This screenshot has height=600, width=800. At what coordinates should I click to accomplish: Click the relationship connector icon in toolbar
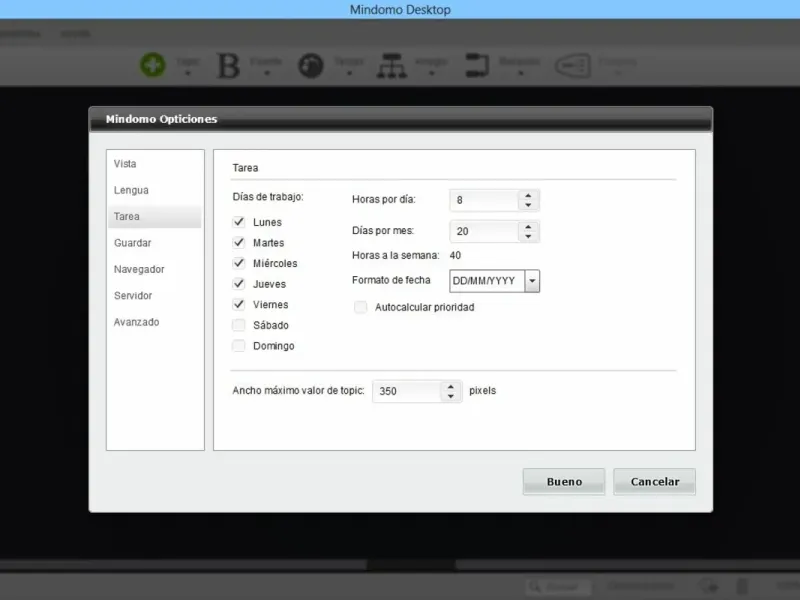click(x=477, y=65)
